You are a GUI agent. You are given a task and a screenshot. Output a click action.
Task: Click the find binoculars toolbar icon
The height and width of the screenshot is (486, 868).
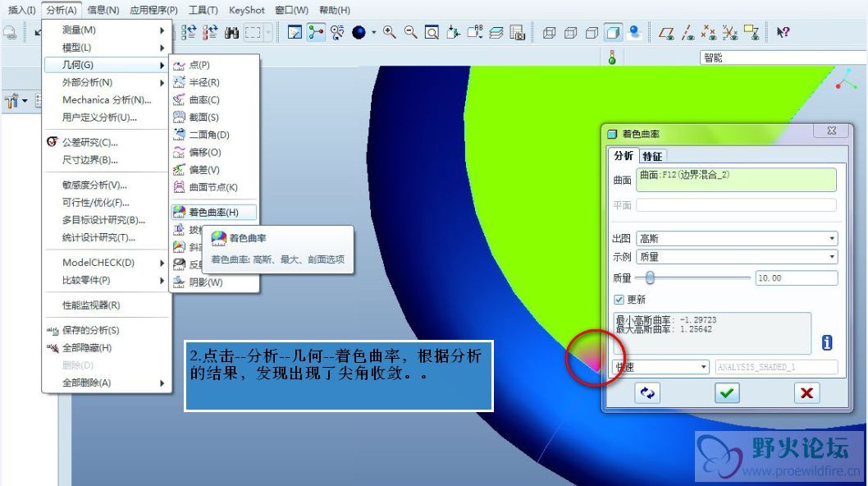(x=231, y=33)
